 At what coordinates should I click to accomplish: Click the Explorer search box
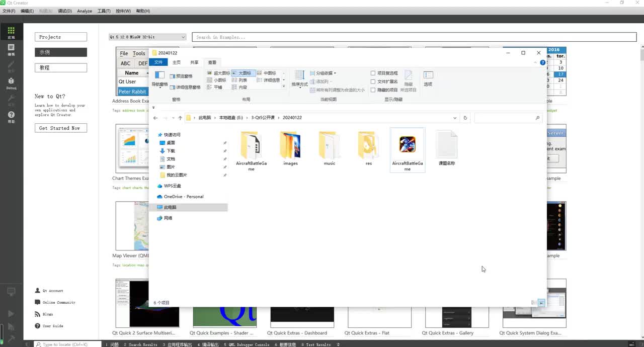(x=508, y=118)
